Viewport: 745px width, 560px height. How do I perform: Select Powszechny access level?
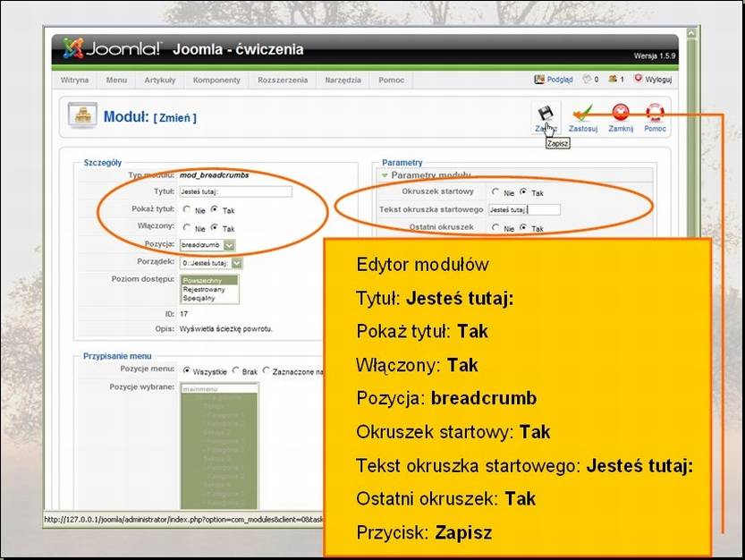[209, 281]
